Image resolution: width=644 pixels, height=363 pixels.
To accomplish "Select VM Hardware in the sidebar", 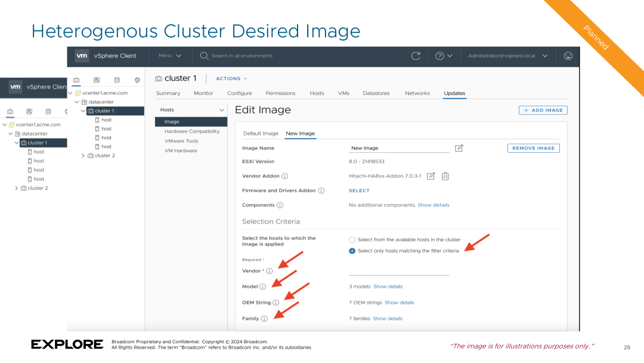I will coord(181,151).
